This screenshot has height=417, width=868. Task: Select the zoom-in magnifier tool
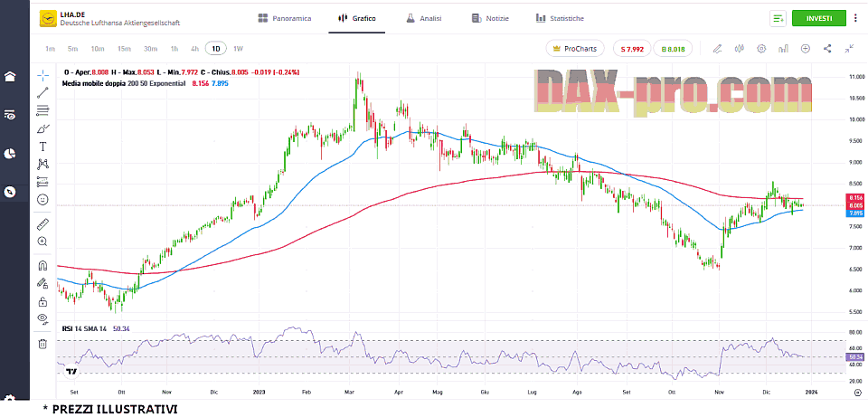point(42,242)
